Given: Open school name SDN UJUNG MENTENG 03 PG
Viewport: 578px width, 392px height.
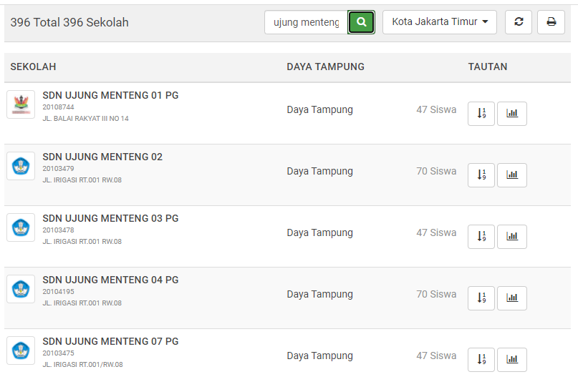Looking at the screenshot, I should tap(110, 218).
